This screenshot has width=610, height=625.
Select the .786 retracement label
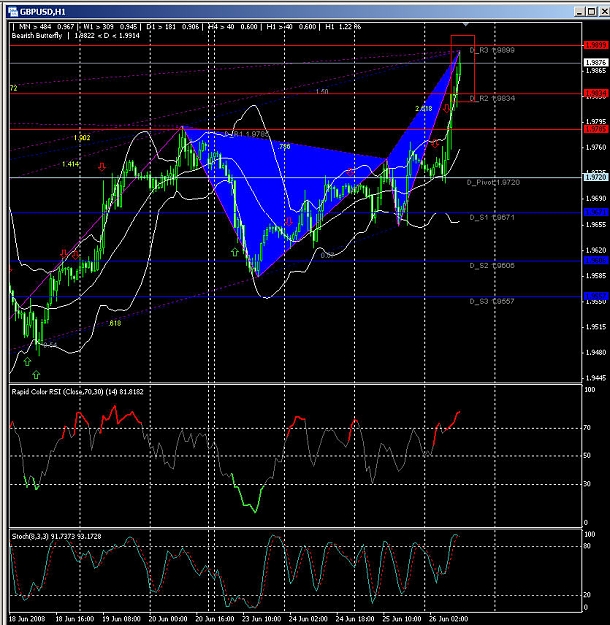(x=284, y=147)
